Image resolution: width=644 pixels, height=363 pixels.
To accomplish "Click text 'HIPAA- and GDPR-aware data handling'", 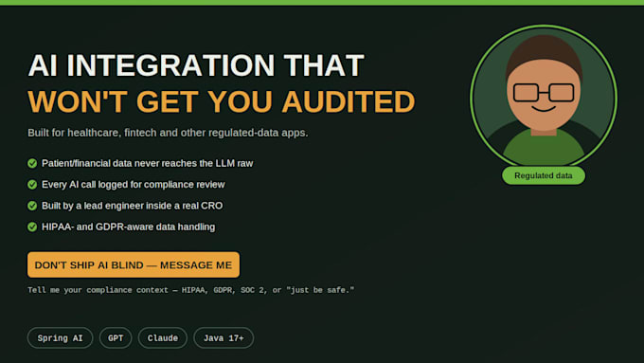I will coord(128,227).
